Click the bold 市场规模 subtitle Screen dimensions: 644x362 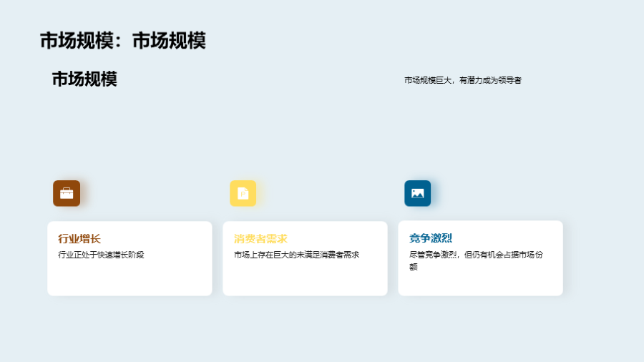pos(84,79)
